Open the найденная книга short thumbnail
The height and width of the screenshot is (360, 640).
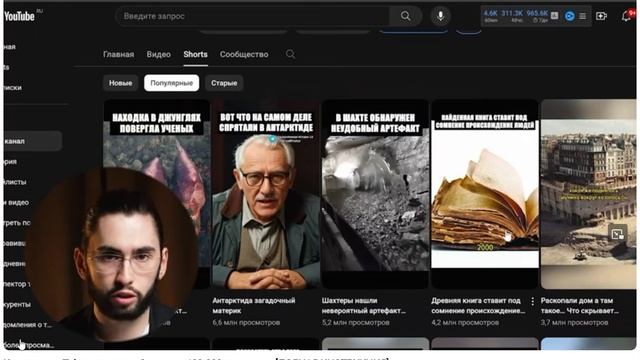485,194
